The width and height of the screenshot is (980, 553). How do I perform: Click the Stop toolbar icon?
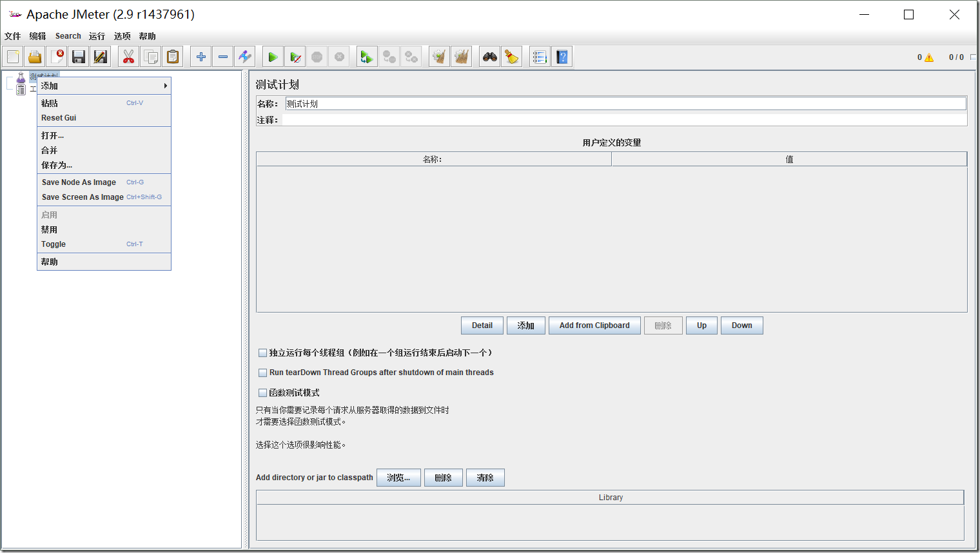pos(317,57)
